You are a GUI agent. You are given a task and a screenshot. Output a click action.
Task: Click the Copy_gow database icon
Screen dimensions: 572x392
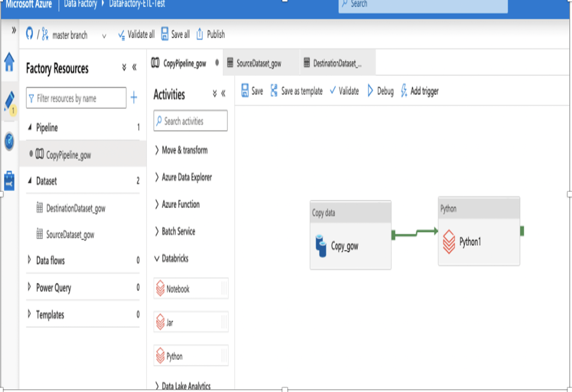click(321, 246)
